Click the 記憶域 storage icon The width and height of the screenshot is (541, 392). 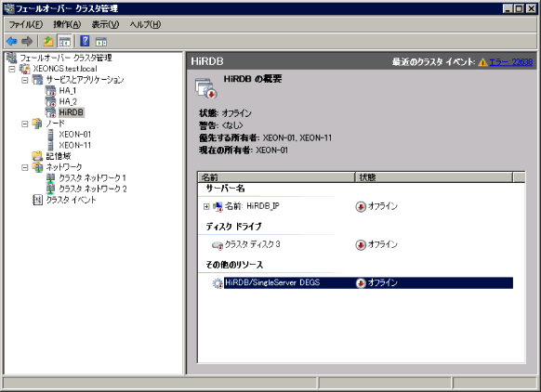pos(37,156)
